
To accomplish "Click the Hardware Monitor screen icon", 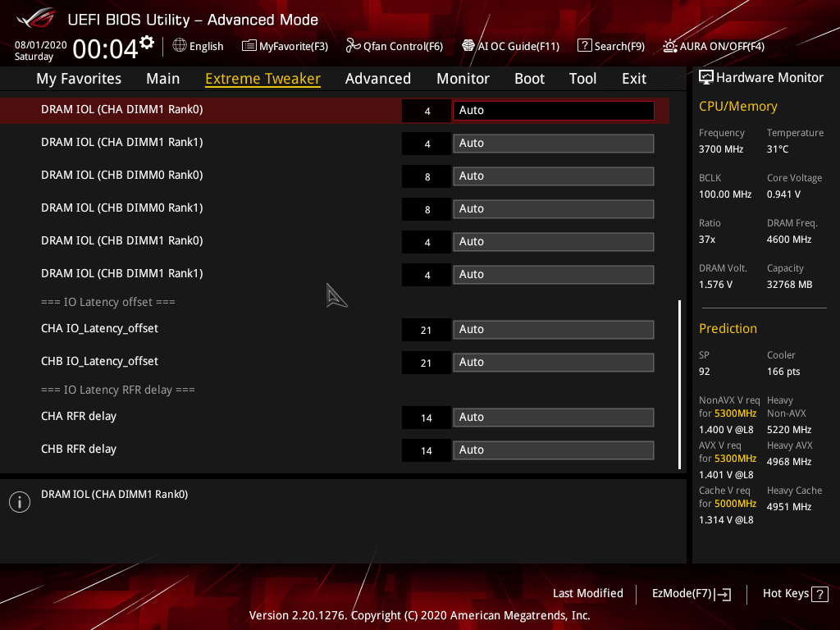I will (706, 78).
